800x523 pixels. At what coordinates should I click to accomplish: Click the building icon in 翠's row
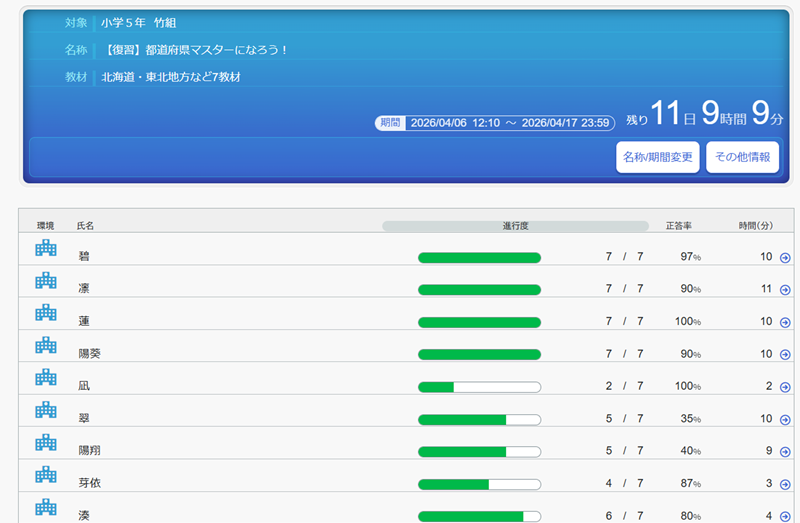(x=46, y=410)
